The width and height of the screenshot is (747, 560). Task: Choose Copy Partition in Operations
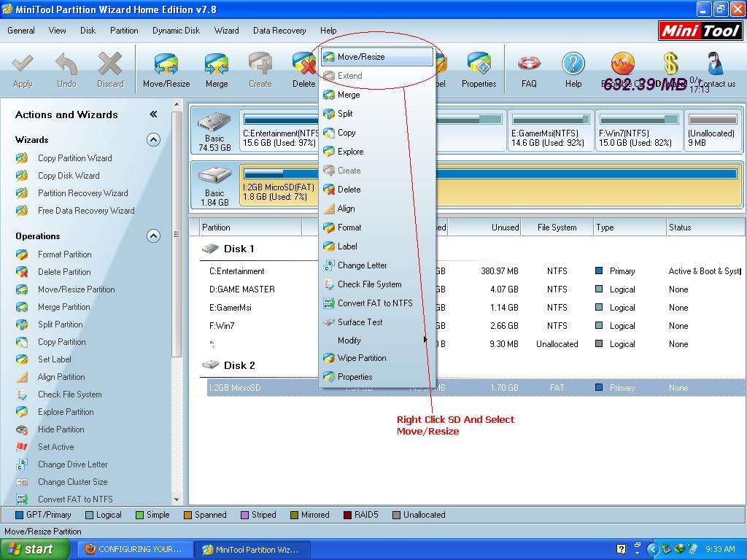point(61,342)
